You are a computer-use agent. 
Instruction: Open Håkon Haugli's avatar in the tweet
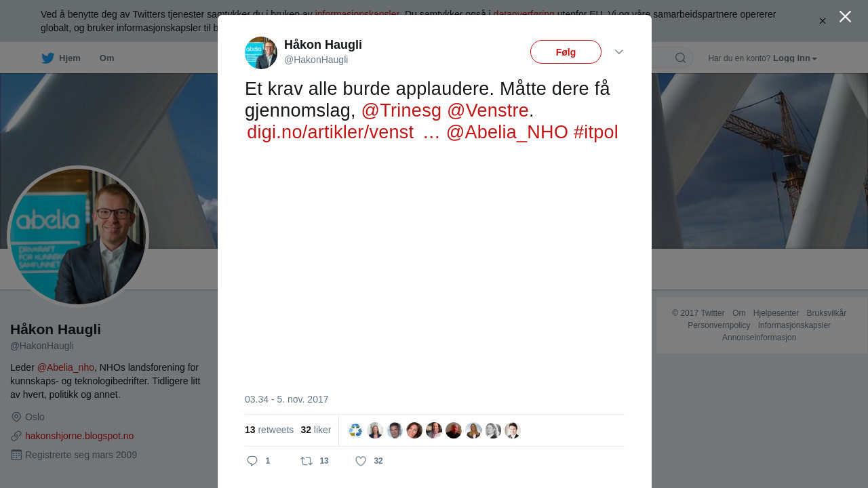click(261, 53)
